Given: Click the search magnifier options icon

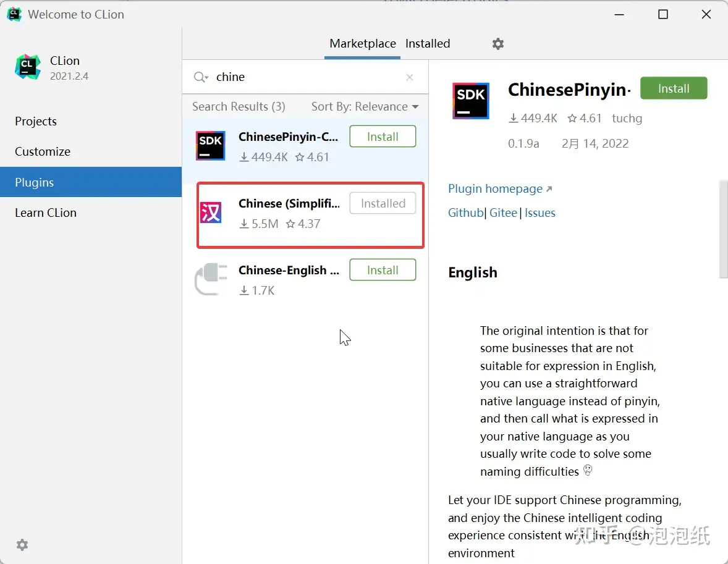Looking at the screenshot, I should 201,77.
